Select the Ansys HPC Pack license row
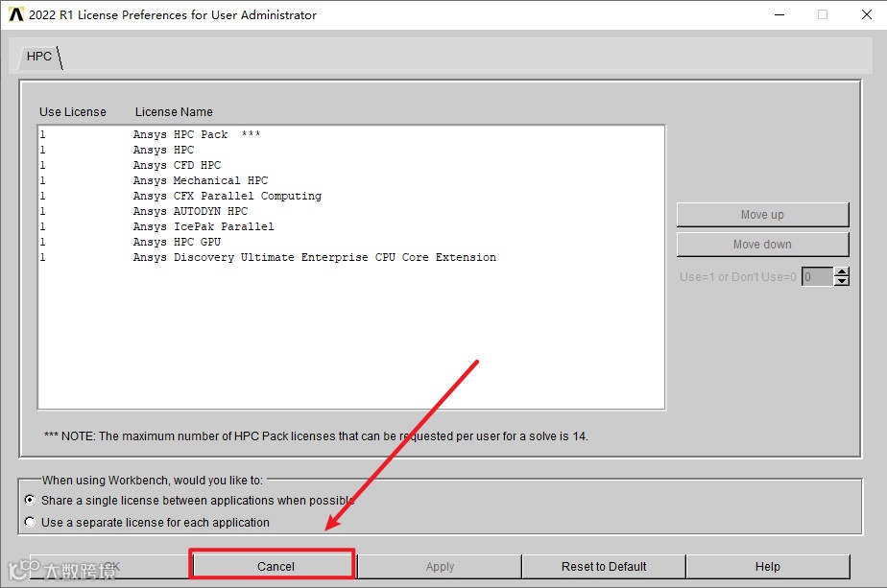This screenshot has width=887, height=588. click(350, 134)
